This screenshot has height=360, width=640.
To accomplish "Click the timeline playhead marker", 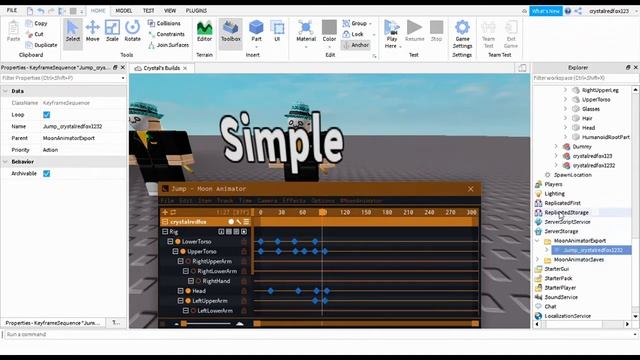I will click(x=322, y=212).
